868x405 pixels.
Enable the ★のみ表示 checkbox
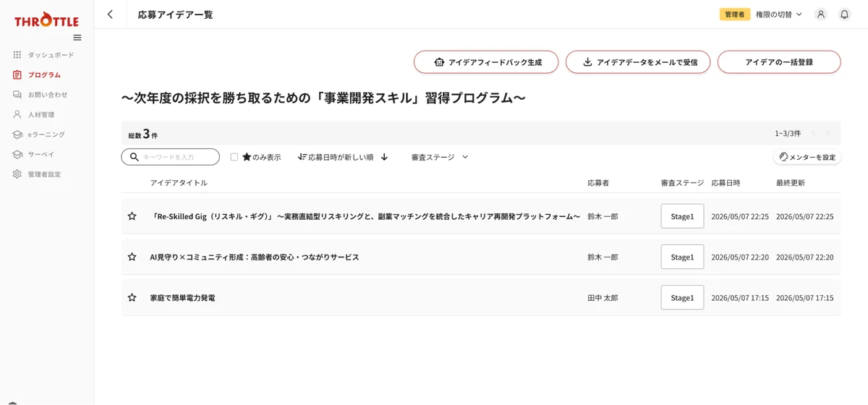pyautogui.click(x=234, y=157)
